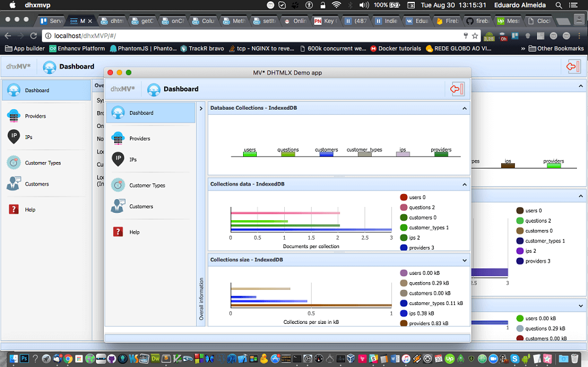
Task: Open IPs in the front demo window sidebar
Action: 150,159
